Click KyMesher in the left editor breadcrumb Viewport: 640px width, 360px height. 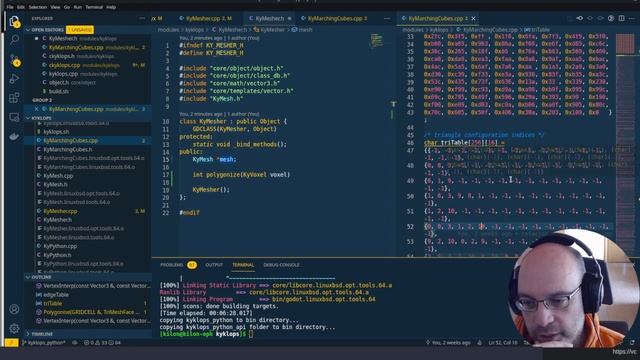point(272,30)
